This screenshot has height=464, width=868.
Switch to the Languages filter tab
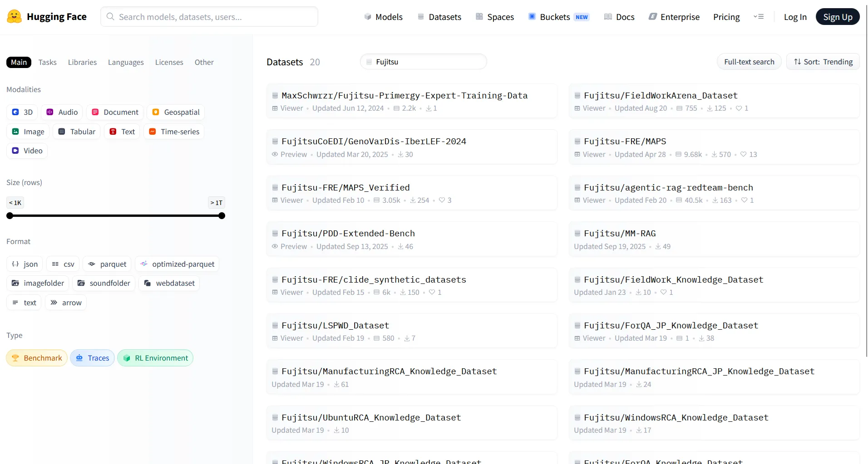tap(126, 62)
